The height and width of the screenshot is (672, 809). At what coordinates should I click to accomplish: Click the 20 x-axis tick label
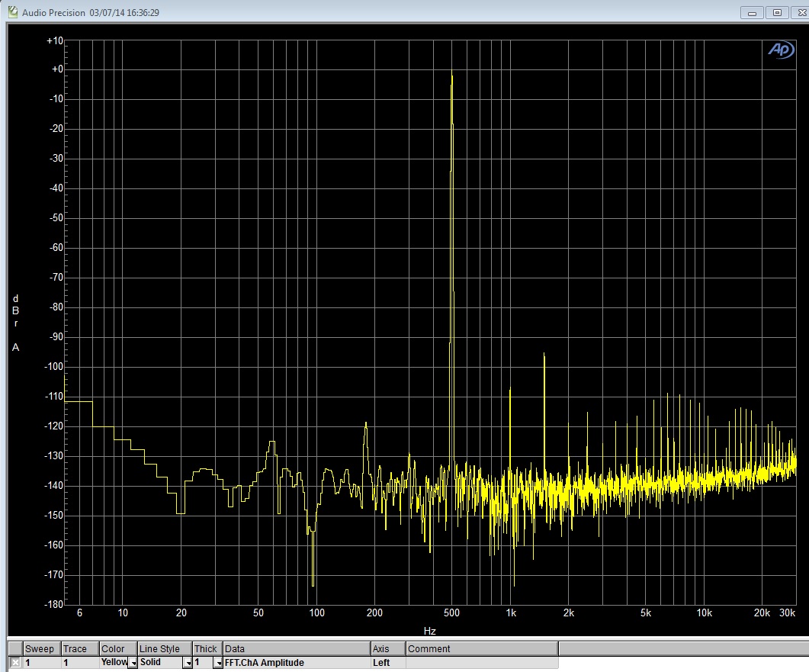181,613
